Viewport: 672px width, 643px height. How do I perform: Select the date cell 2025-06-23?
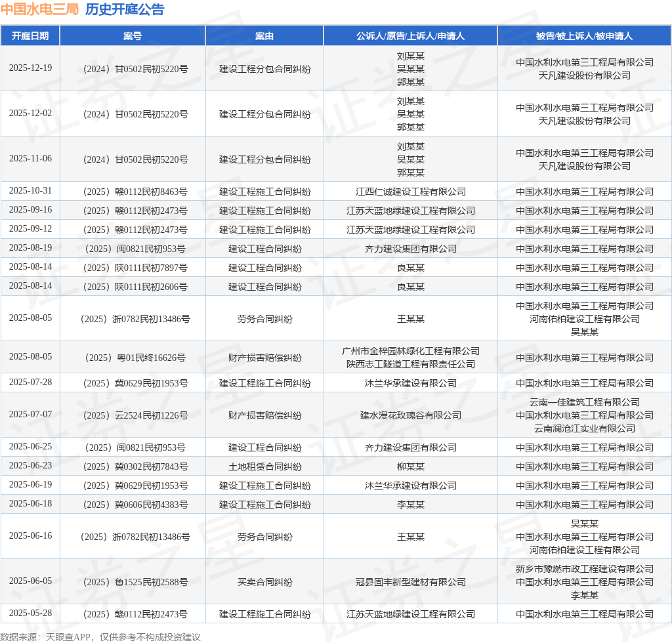(30, 466)
